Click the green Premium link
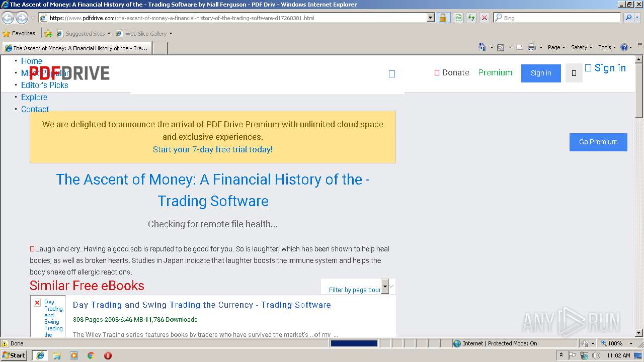Image resolution: width=644 pixels, height=362 pixels. (x=495, y=72)
